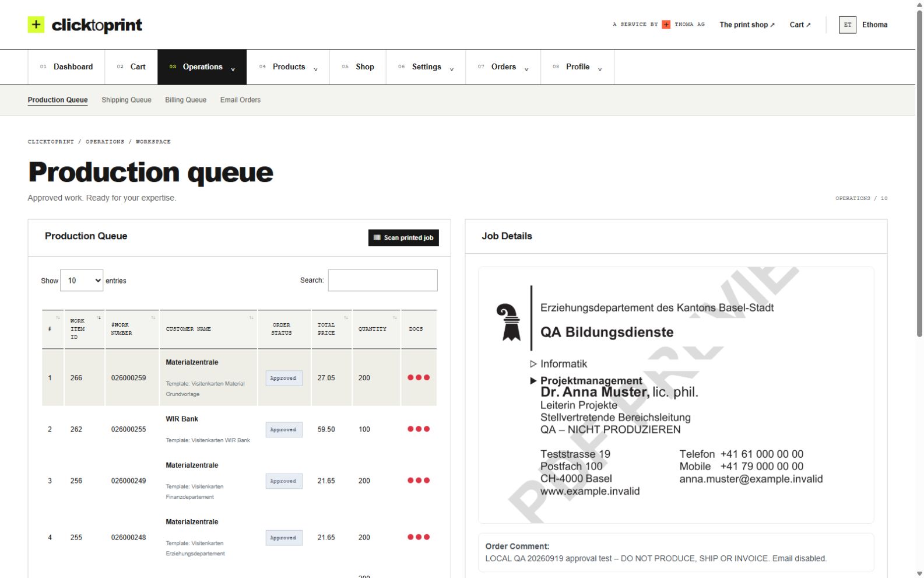Open the Show entries dropdown
The image size is (924, 578).
(82, 281)
